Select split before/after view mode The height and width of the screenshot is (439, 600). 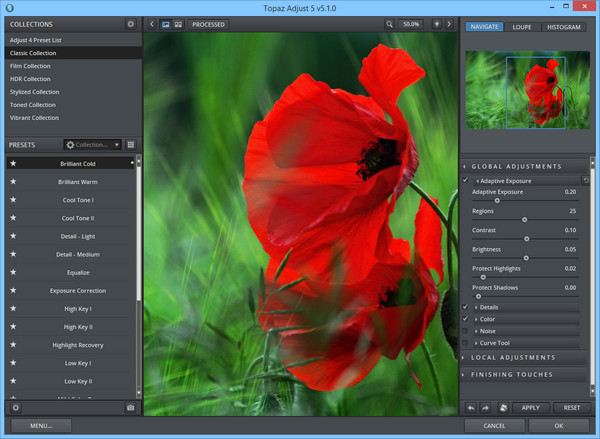pyautogui.click(x=178, y=23)
